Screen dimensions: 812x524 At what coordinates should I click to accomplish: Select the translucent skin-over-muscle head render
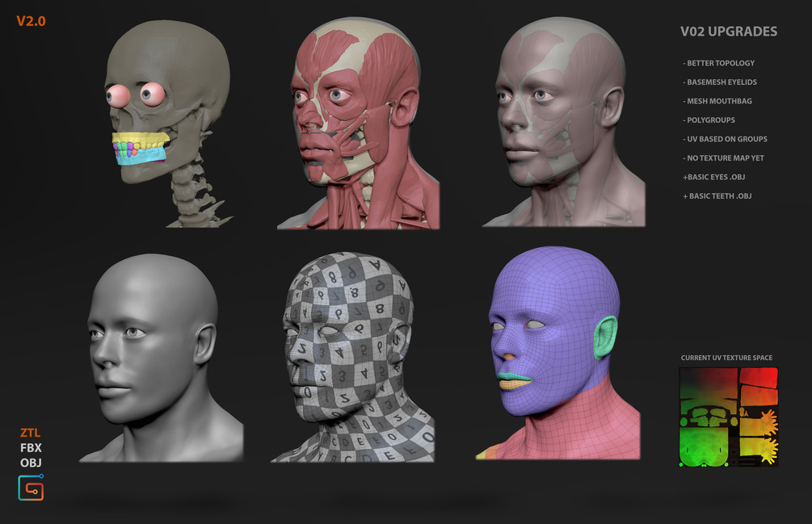[x=564, y=122]
